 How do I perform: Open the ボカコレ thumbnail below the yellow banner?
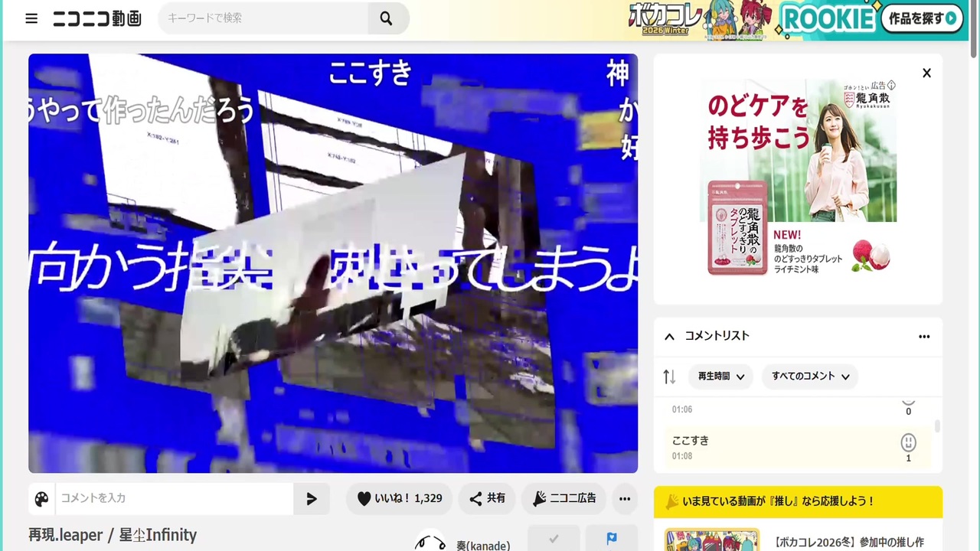pos(712,540)
